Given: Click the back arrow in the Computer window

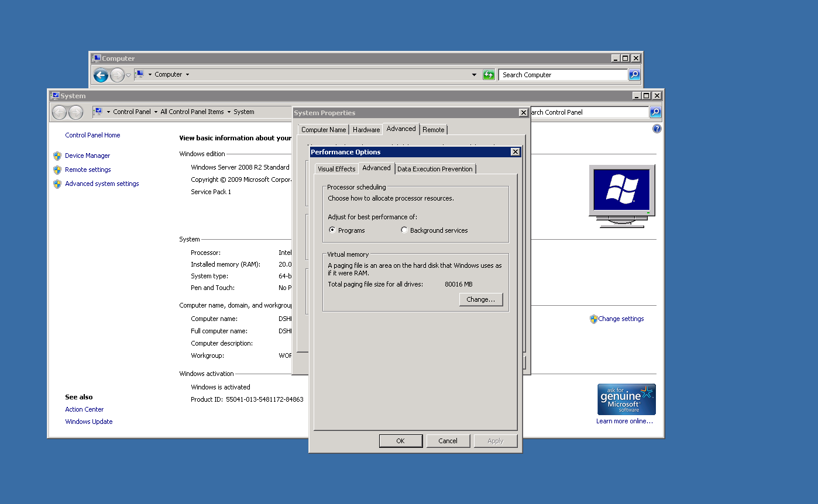Looking at the screenshot, I should (x=100, y=75).
